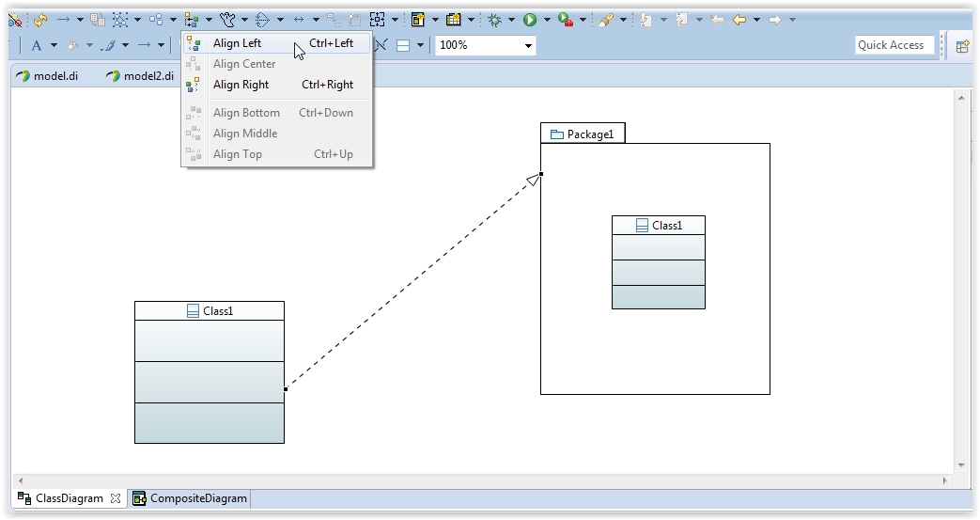Viewport: 980px width, 520px height.
Task: Click the horizontal scrollbar left arrow
Action: [x=21, y=481]
